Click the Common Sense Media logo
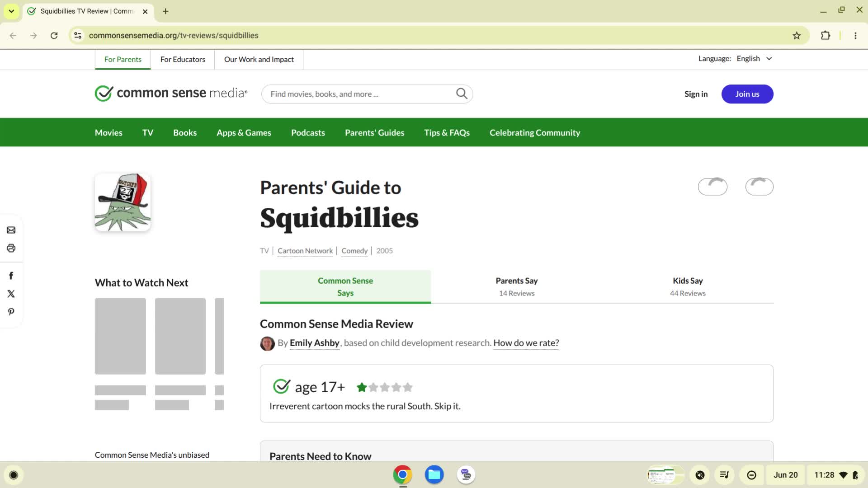Screen dimensions: 868x488 coord(171,93)
